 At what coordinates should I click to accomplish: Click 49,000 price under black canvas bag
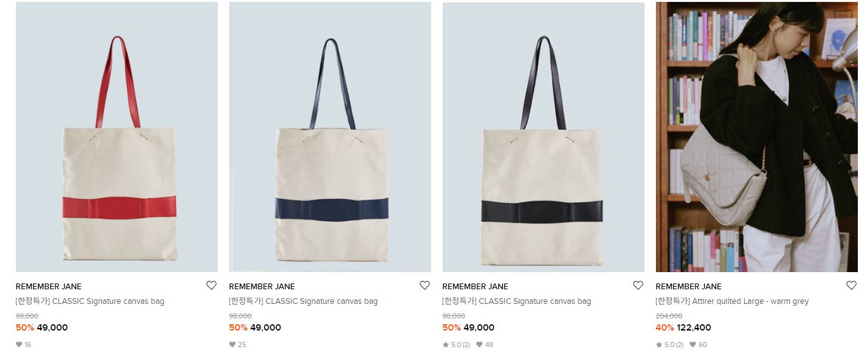[479, 328]
